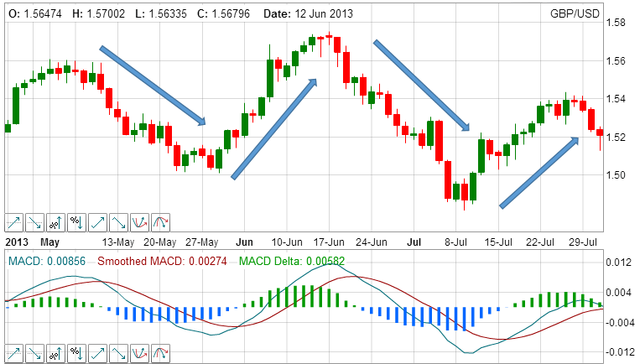Choose the turn-down arrow icon in the MACD panel toolbar

coord(119,353)
